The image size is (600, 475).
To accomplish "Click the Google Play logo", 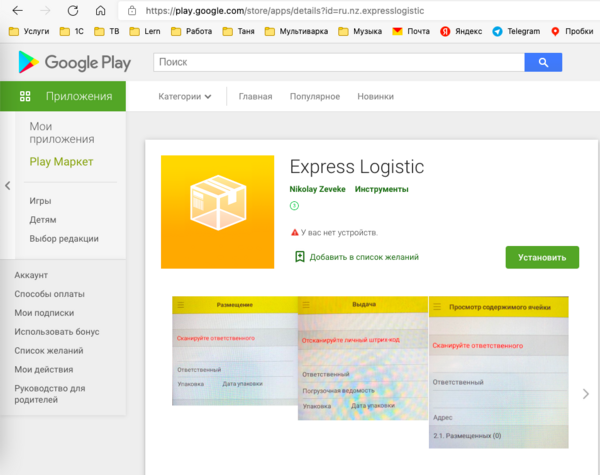I will [75, 63].
